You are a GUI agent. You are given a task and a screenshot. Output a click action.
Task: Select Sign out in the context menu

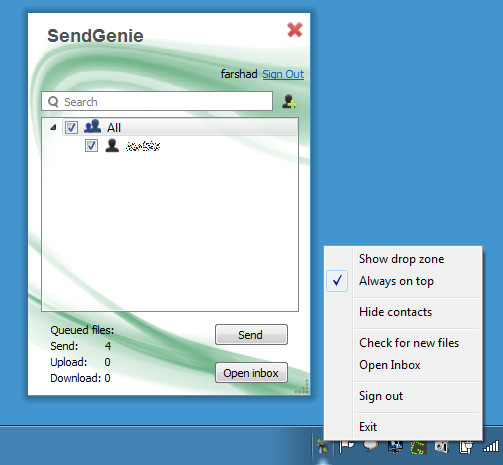(381, 396)
